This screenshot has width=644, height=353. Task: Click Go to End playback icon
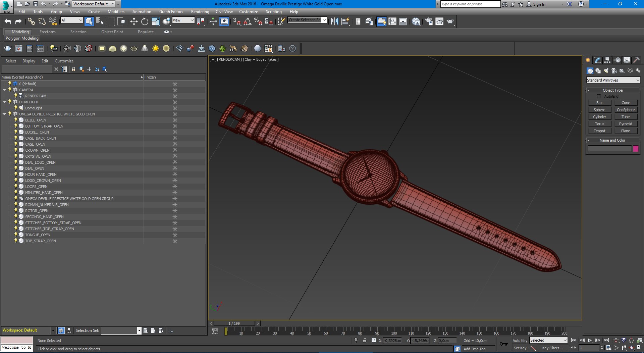[606, 340]
